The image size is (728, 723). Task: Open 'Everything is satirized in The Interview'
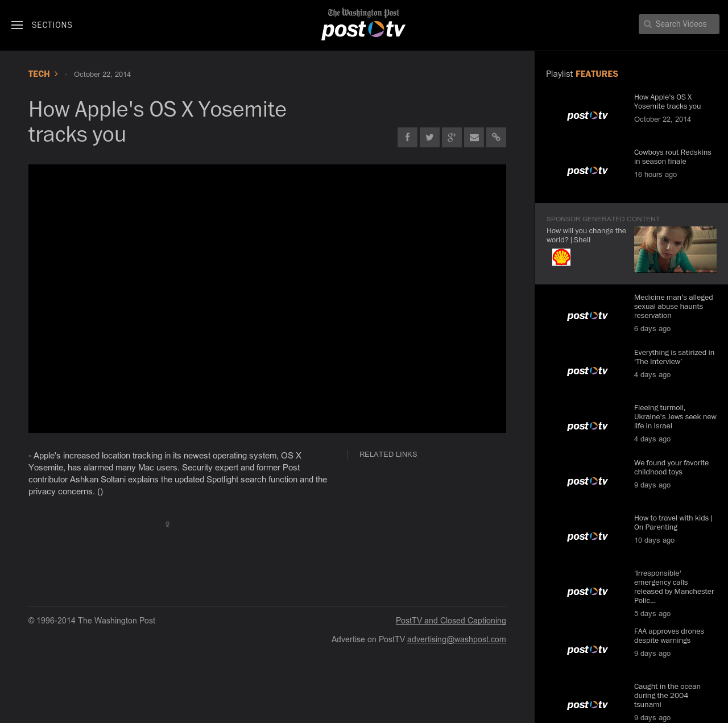tap(675, 357)
